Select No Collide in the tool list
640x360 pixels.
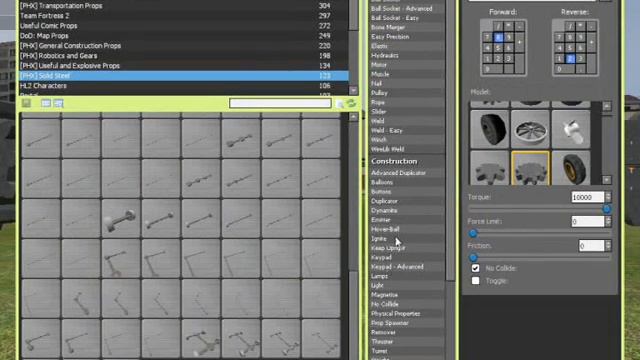click(x=407, y=304)
